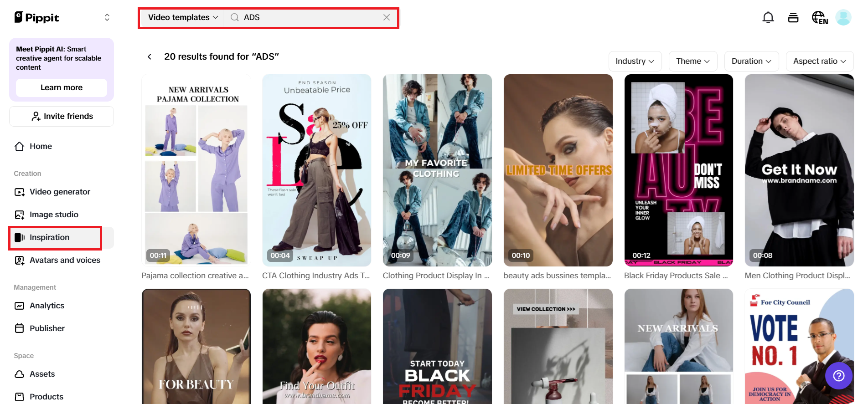Click '20 results found for "ADS"' heading
Screen dimensions: 868x404
[x=222, y=56]
